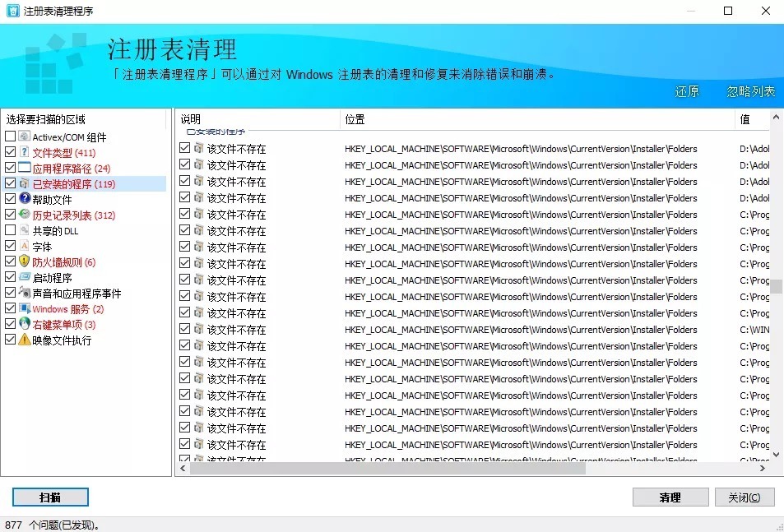
Task: Click the C:\WIN value cell
Action: click(x=754, y=330)
